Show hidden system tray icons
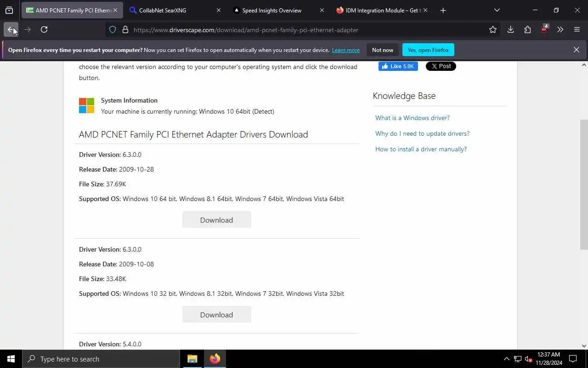 coord(506,359)
